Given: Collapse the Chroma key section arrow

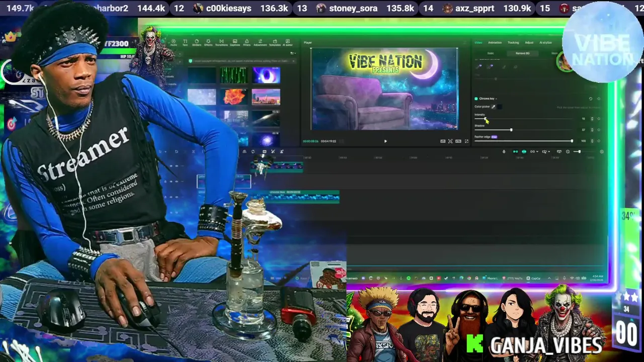Looking at the screenshot, I should coord(496,99).
